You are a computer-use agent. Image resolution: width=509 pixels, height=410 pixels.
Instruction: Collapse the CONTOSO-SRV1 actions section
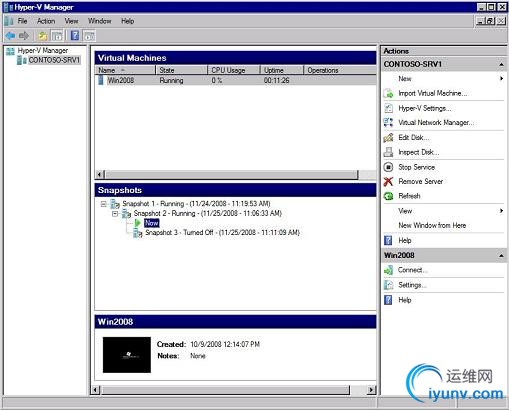click(501, 64)
